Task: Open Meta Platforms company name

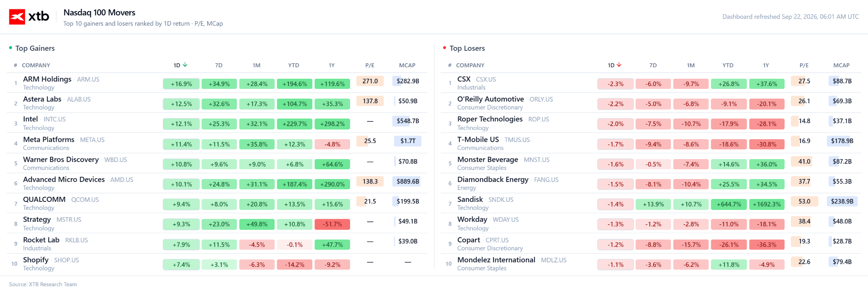Action: coord(48,139)
